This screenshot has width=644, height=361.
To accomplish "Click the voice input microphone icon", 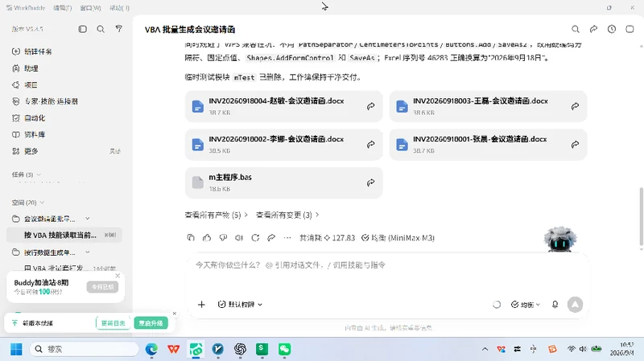I will tap(555, 305).
